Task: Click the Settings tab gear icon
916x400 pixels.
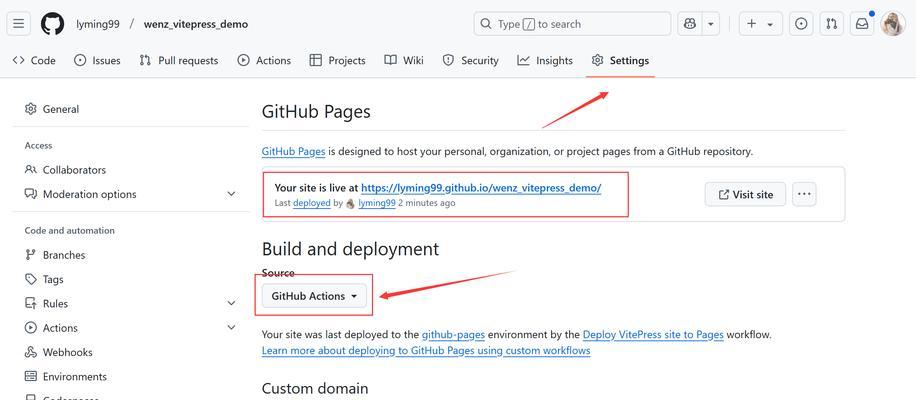Action: pyautogui.click(x=597, y=60)
